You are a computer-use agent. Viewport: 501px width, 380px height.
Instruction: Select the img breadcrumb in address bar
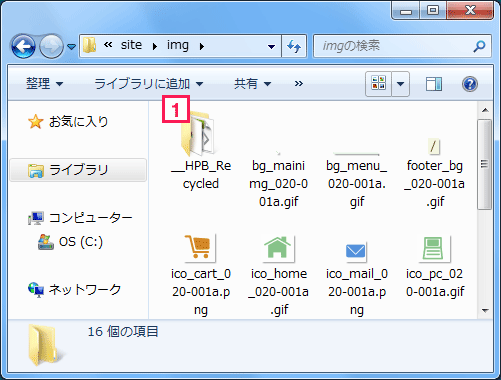coord(178,45)
